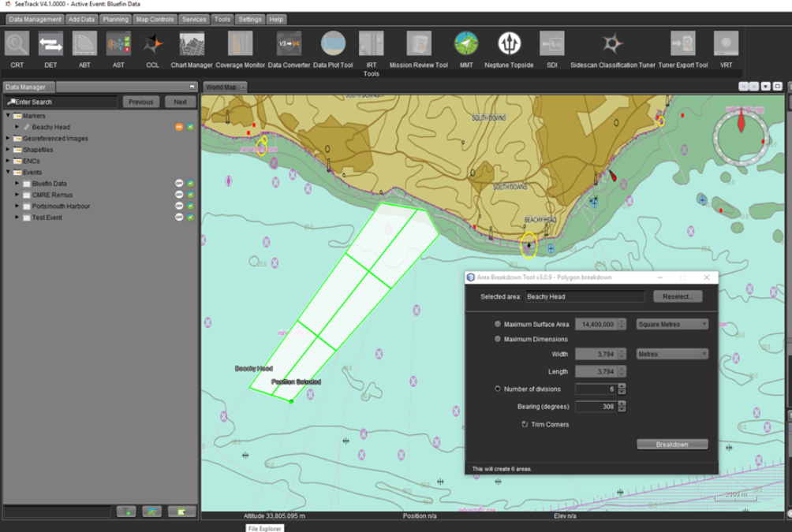Click the Reselect button

coord(678,296)
